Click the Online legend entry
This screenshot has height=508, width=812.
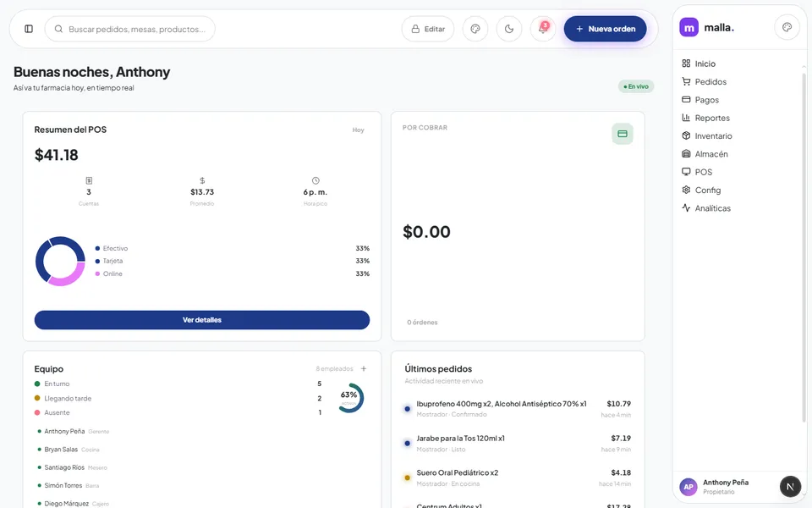pos(109,273)
